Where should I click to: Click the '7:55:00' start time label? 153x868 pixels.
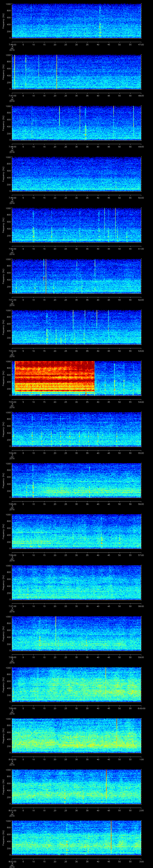pyautogui.click(x=12, y=504)
